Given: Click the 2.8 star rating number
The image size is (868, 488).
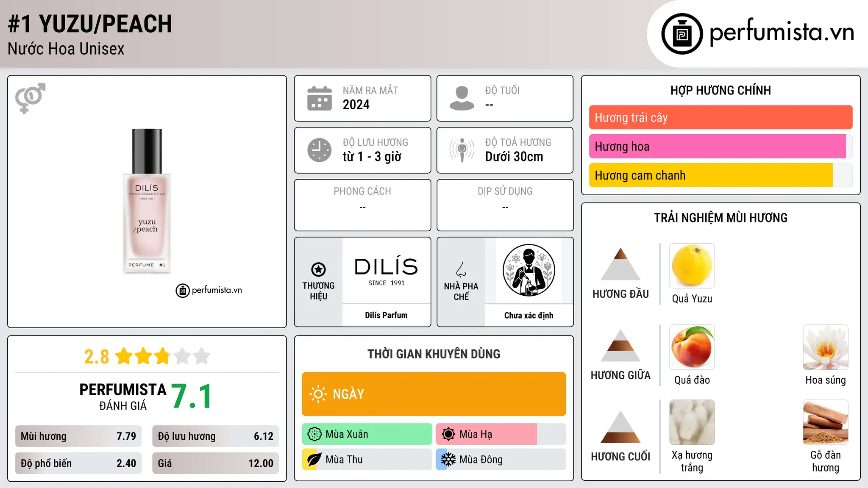Looking at the screenshot, I should [97, 357].
